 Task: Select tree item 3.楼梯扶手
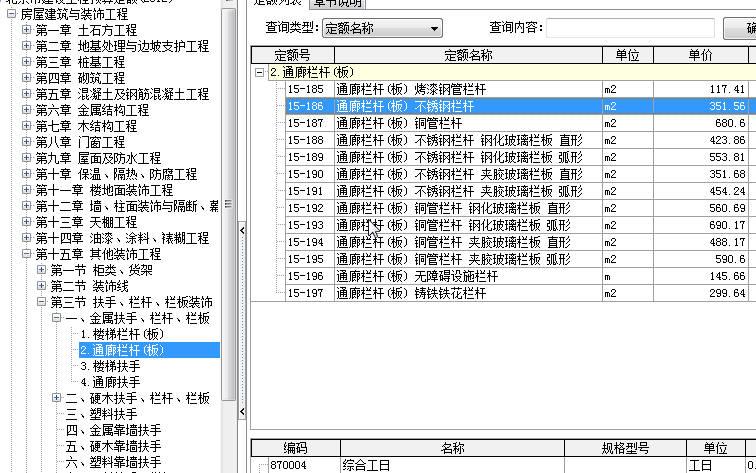pyautogui.click(x=110, y=366)
